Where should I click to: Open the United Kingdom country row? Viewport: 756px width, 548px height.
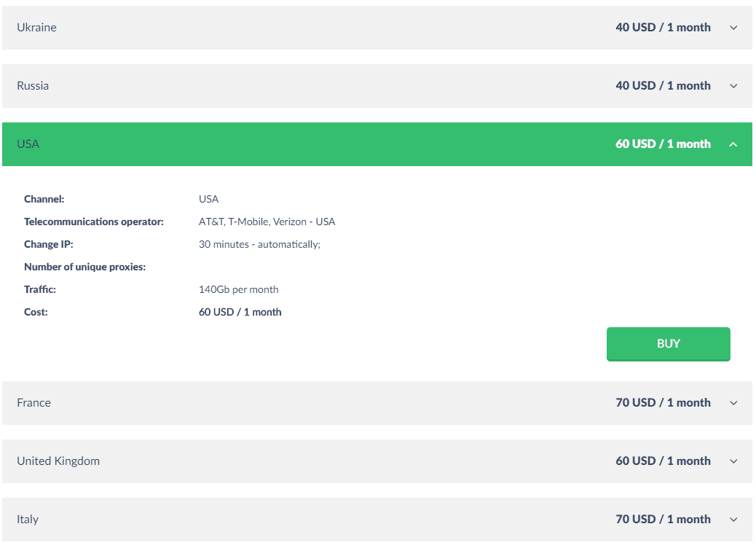coord(377,461)
